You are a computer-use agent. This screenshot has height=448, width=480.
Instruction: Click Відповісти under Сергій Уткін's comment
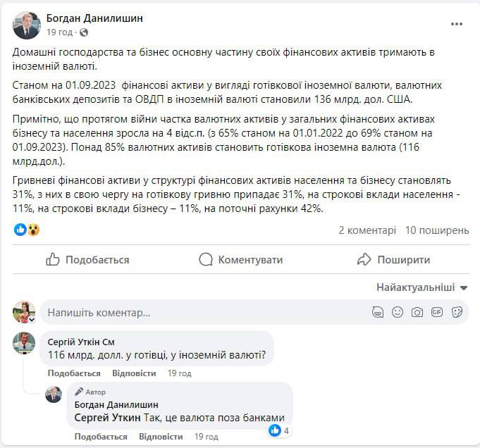(134, 373)
